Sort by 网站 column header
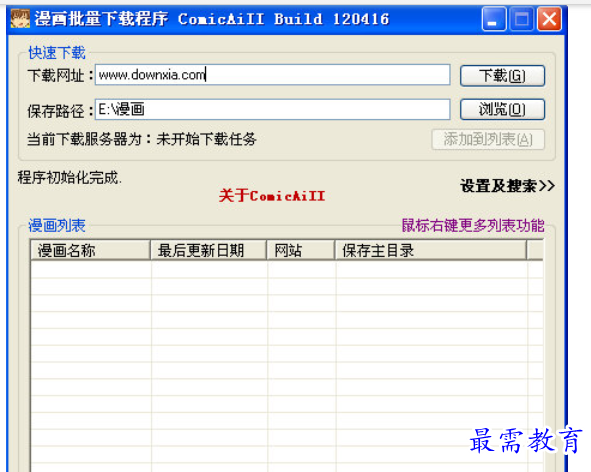 (x=300, y=250)
